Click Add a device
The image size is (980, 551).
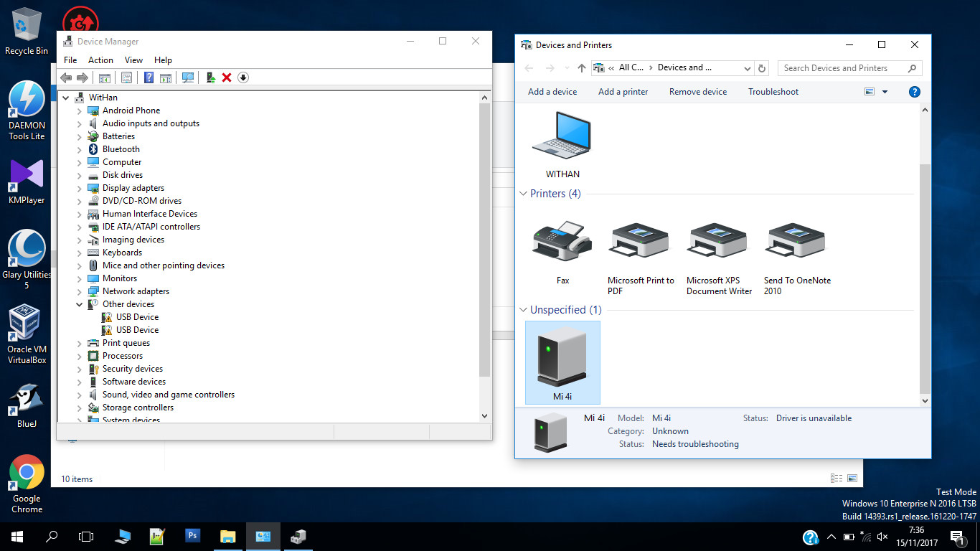pyautogui.click(x=552, y=92)
